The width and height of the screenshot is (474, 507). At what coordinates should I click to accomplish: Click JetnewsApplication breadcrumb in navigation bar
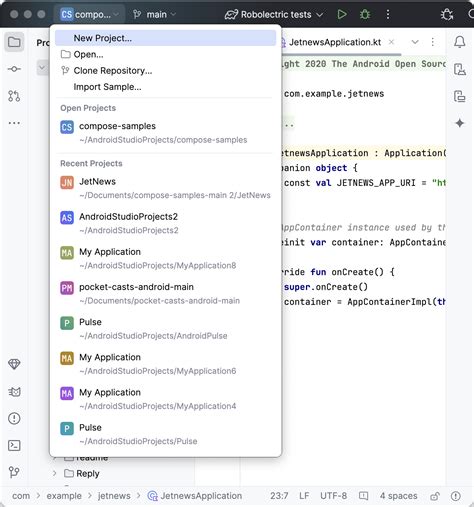tap(195, 496)
